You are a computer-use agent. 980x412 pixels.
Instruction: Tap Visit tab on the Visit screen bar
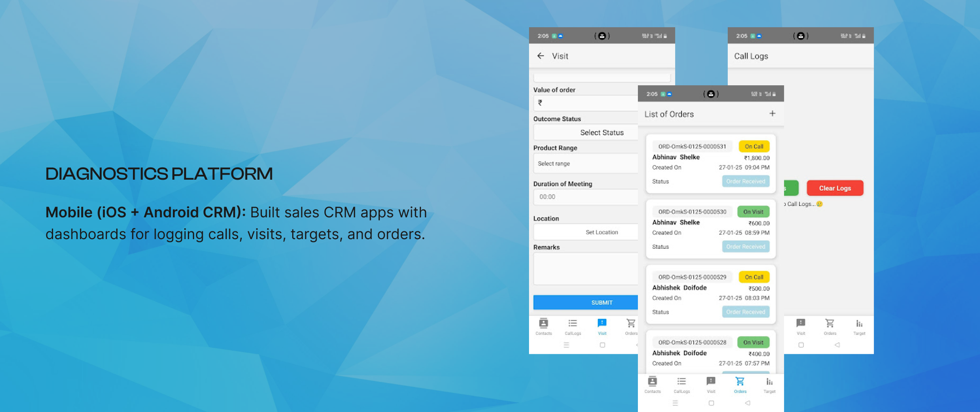click(x=602, y=326)
